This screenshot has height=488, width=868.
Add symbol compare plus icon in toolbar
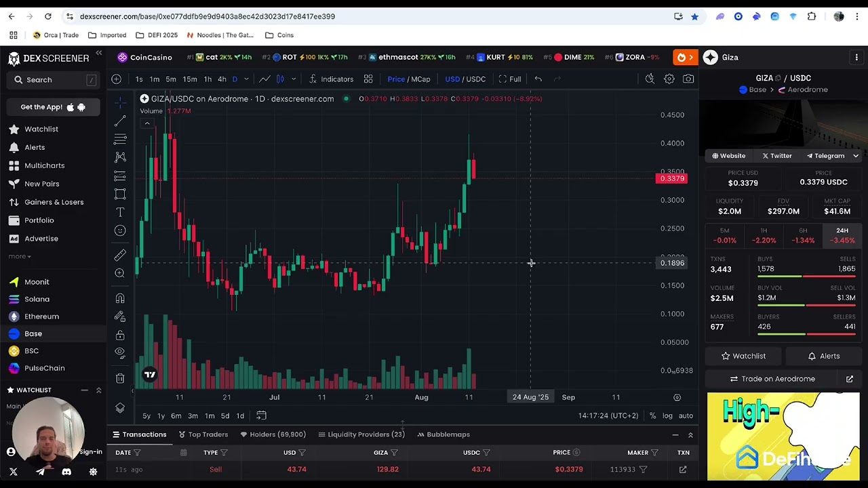click(x=116, y=79)
